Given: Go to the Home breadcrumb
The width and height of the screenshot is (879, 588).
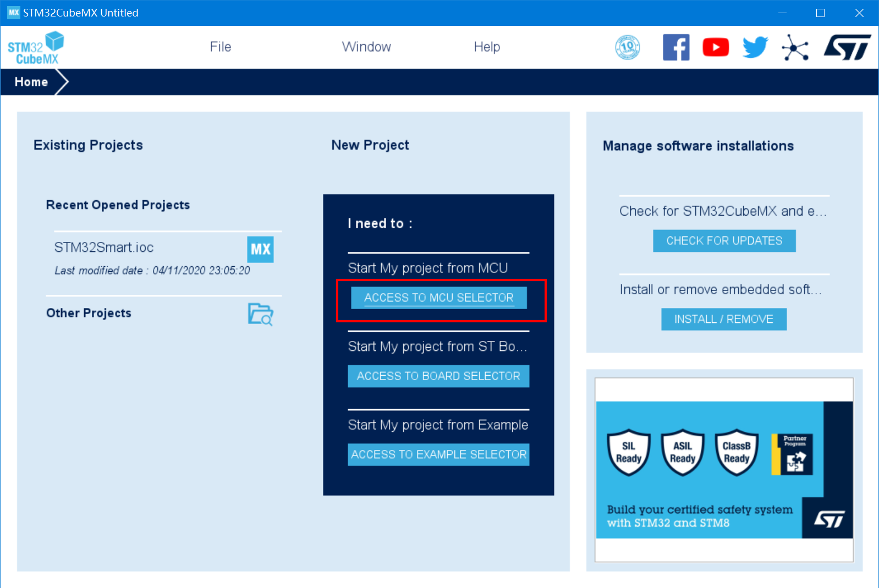Looking at the screenshot, I should (31, 82).
